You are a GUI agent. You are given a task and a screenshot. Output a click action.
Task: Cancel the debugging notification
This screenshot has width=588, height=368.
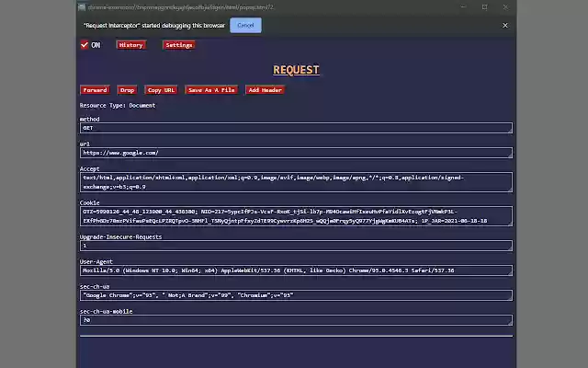click(x=245, y=26)
